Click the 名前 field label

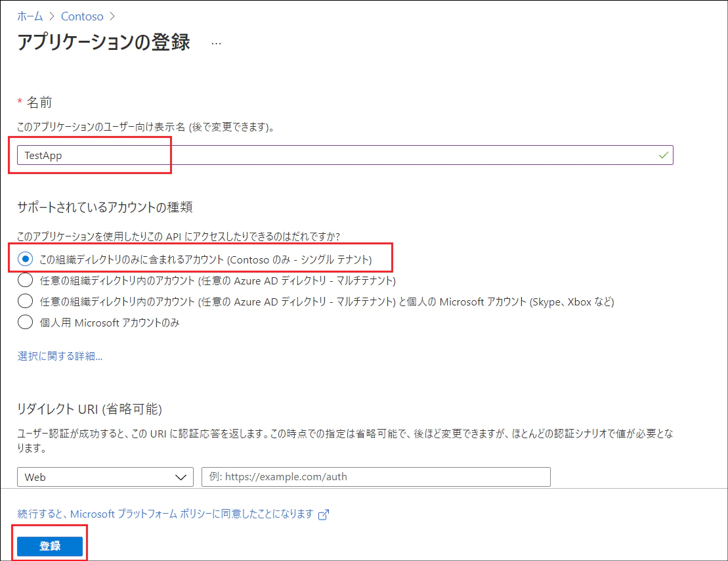39,102
